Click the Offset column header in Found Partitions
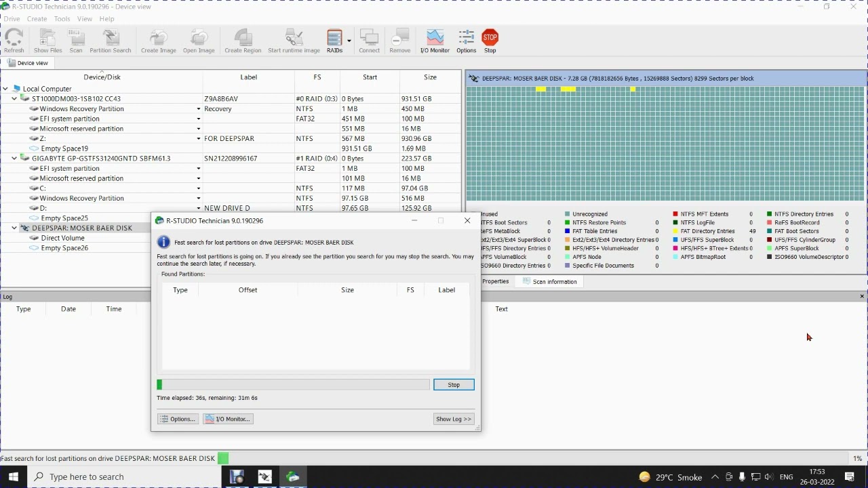 pyautogui.click(x=248, y=290)
